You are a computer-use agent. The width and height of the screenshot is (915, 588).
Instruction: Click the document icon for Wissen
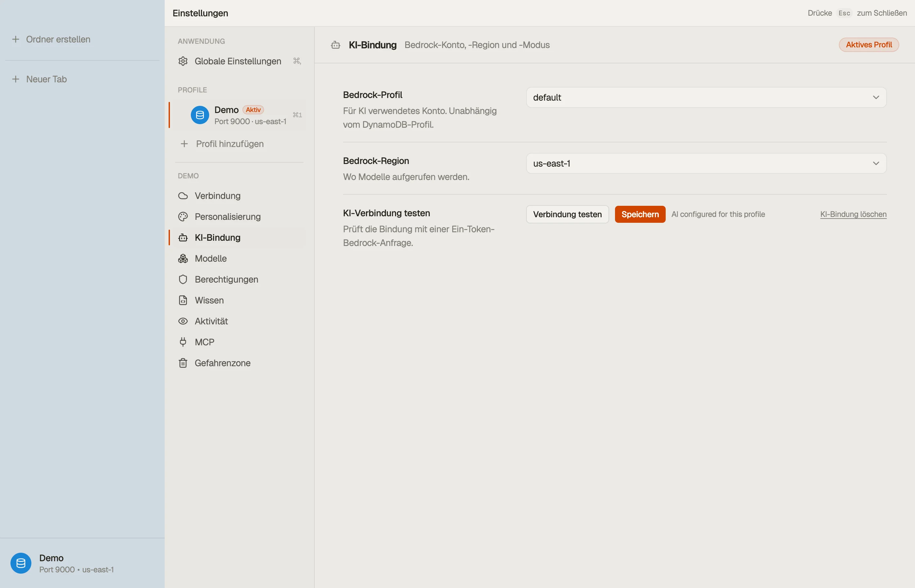click(x=183, y=301)
